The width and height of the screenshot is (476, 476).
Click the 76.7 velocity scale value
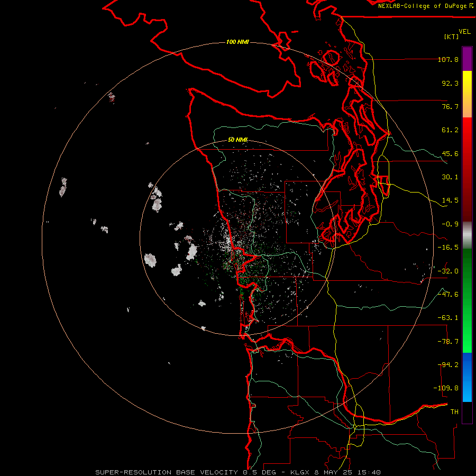[450, 106]
